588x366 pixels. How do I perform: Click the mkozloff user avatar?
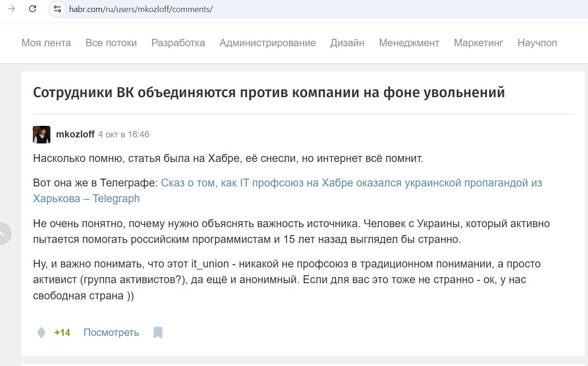tap(42, 135)
